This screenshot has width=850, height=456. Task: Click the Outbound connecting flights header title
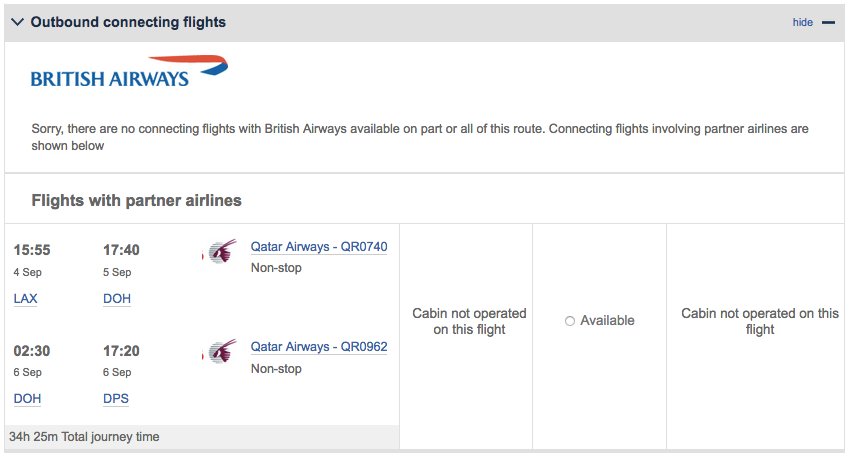coord(128,22)
